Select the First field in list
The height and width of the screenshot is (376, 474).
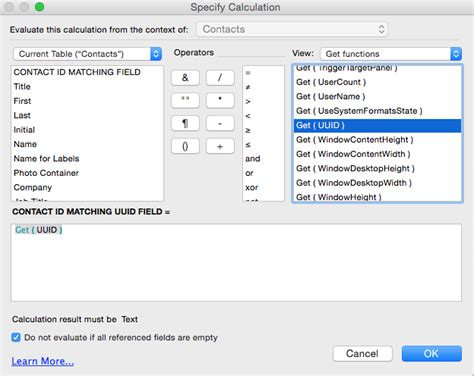tap(87, 101)
